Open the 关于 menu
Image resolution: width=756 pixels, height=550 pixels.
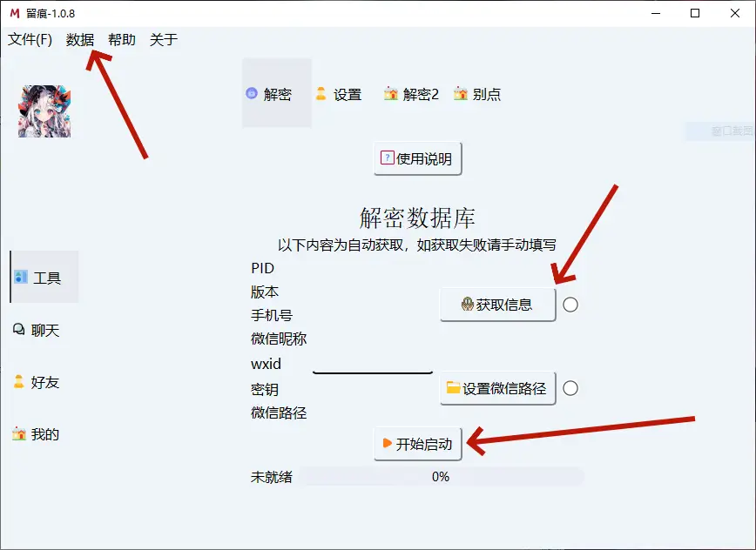point(164,39)
